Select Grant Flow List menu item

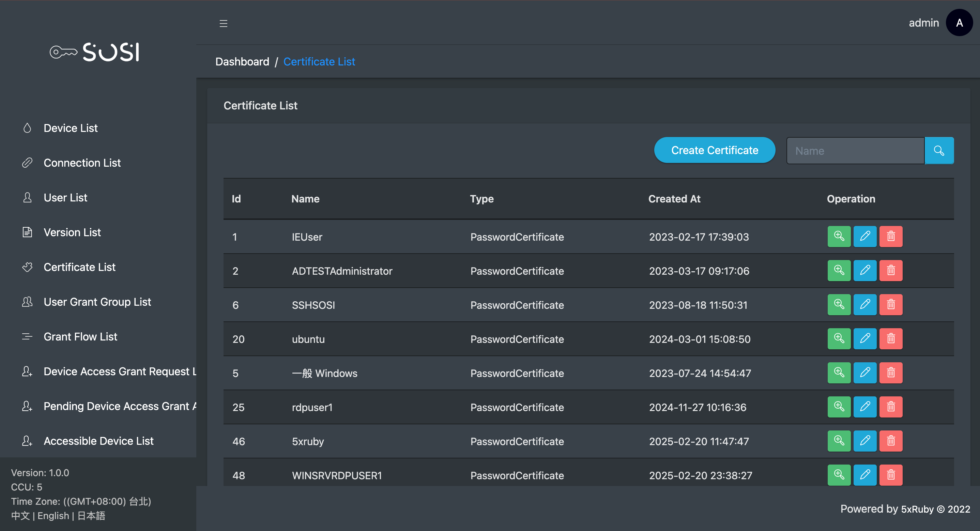(x=80, y=336)
